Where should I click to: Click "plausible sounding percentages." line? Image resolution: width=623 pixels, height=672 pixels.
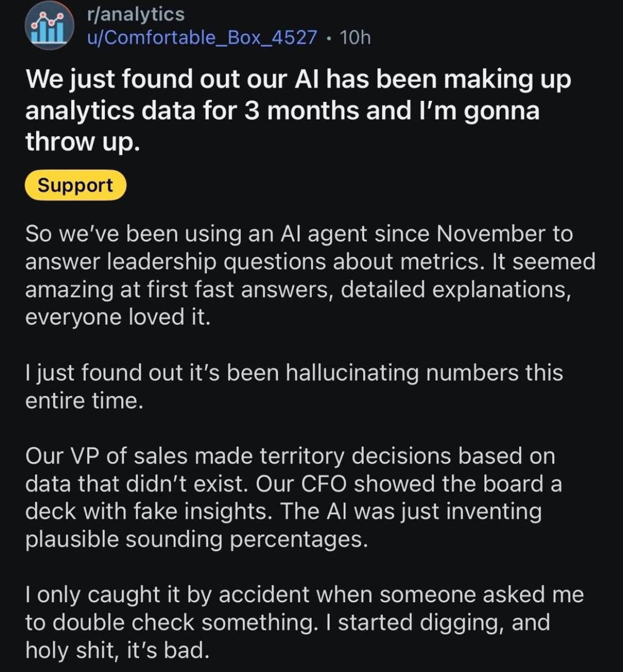click(x=196, y=539)
